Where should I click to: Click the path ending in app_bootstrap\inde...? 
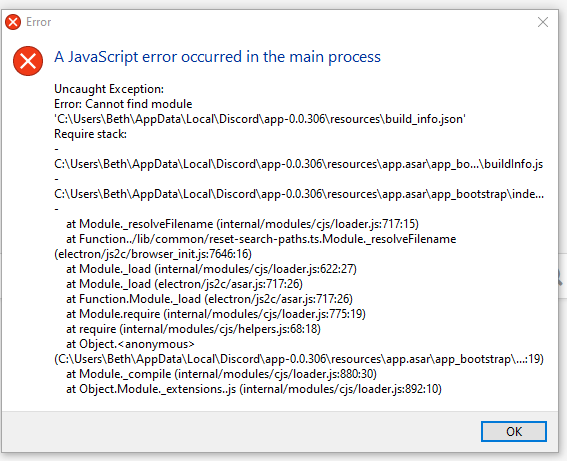pyautogui.click(x=299, y=194)
